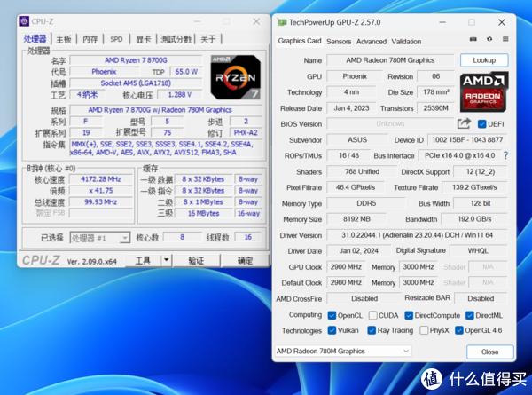The height and width of the screenshot is (395, 532).
Task: Click the Lookup button
Action: [x=484, y=60]
